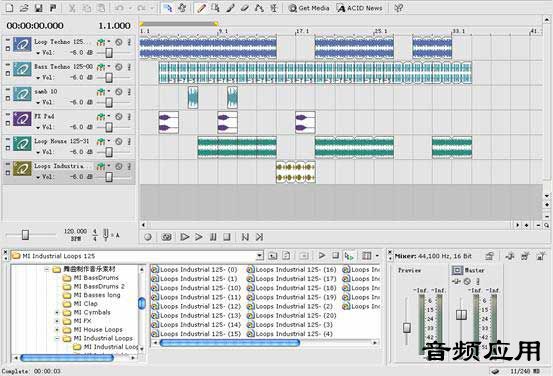Screen dimensions: 553x376
Task: Click Refresh icon in Explorer toolbar
Action: coord(286,256)
